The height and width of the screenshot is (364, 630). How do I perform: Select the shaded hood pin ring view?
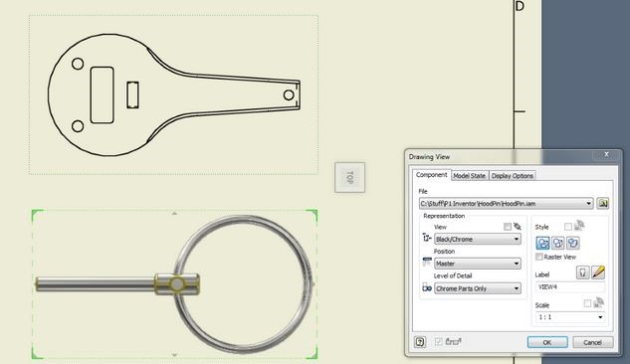click(x=174, y=283)
